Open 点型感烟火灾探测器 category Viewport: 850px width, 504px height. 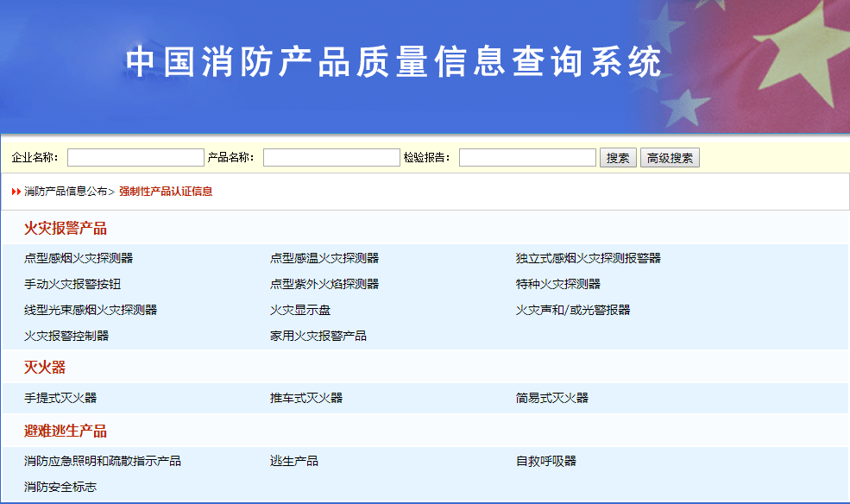(x=79, y=258)
